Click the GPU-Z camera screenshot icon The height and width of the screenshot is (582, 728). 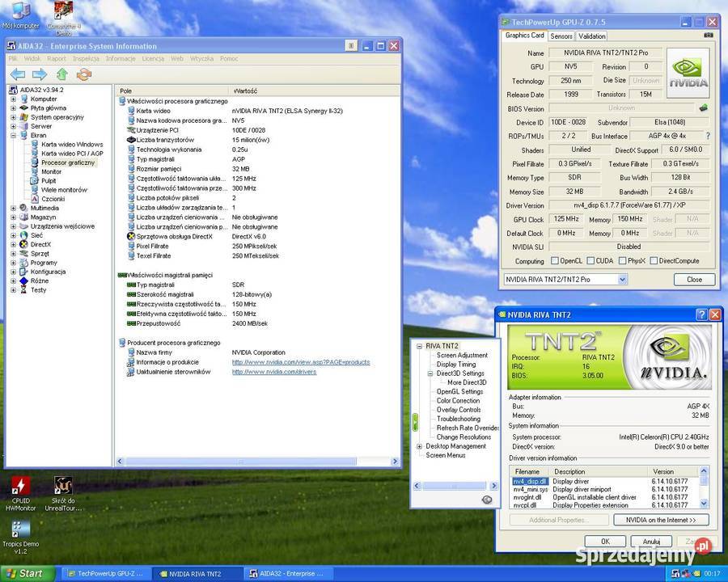pos(708,35)
